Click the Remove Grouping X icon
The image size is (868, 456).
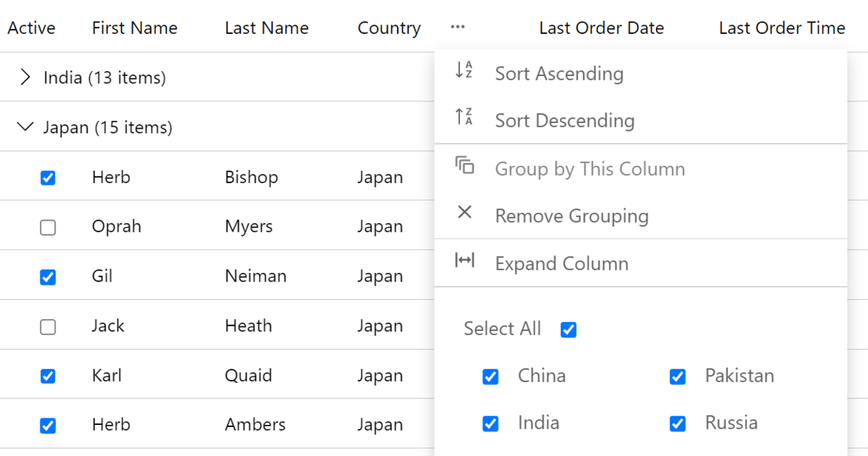[x=464, y=213]
